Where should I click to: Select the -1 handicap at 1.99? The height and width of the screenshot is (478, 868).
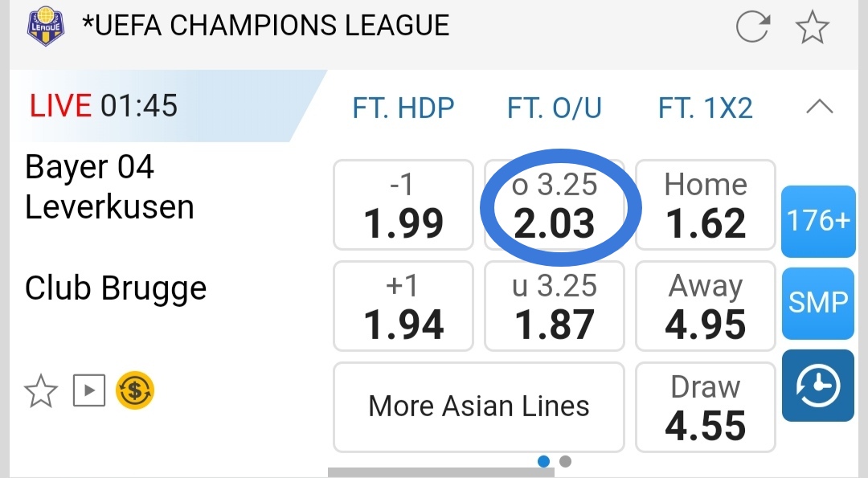point(403,204)
